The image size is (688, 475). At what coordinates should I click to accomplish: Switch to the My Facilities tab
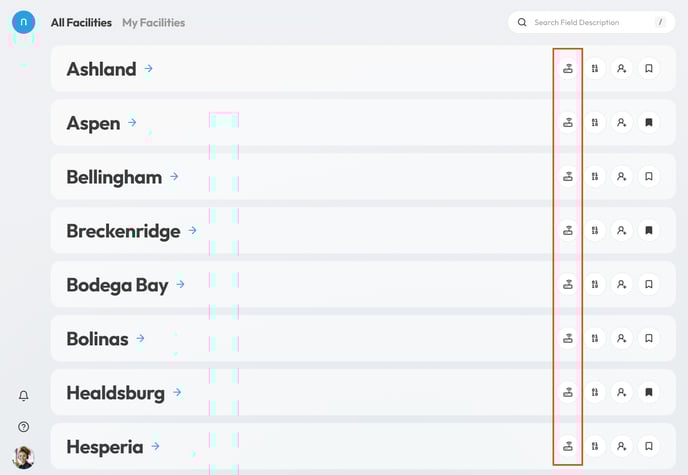(154, 22)
